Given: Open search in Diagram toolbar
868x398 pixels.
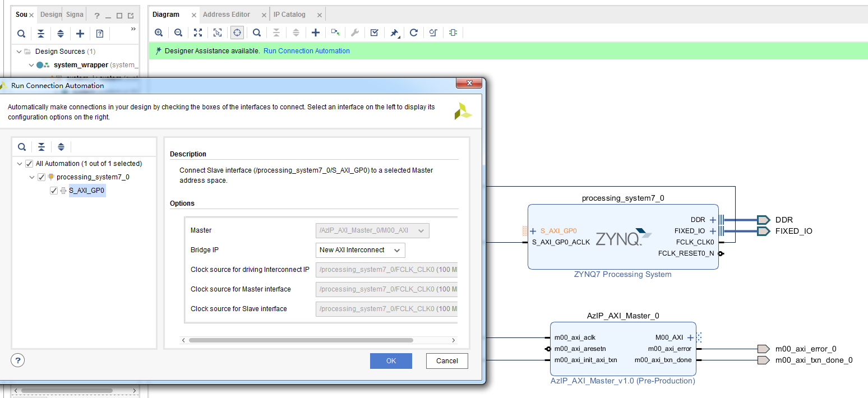Looking at the screenshot, I should pos(257,33).
